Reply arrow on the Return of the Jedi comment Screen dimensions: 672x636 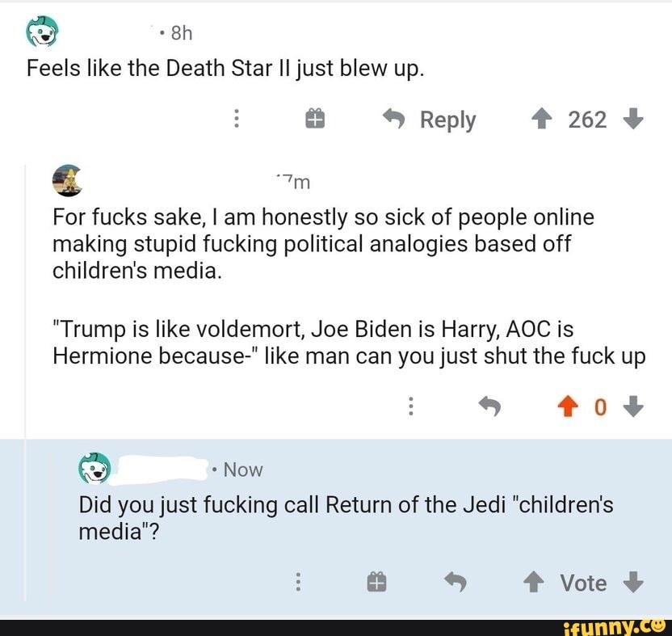pos(456,582)
